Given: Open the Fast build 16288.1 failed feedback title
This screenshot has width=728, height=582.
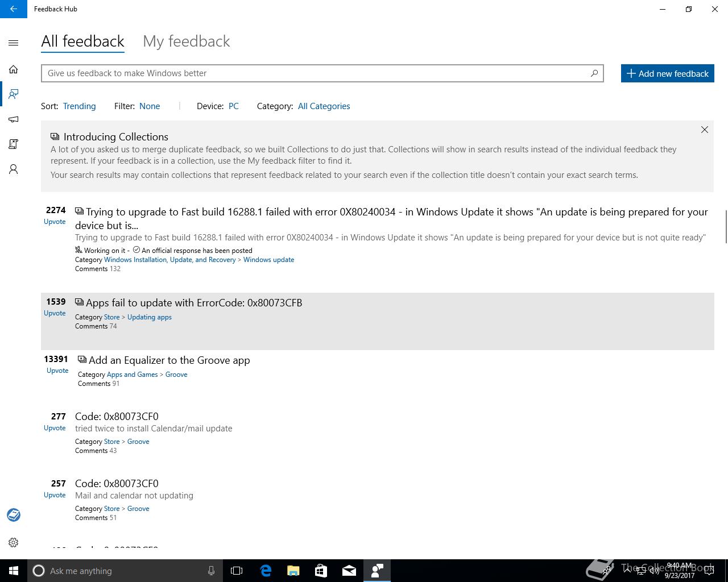Looking at the screenshot, I should [x=391, y=218].
